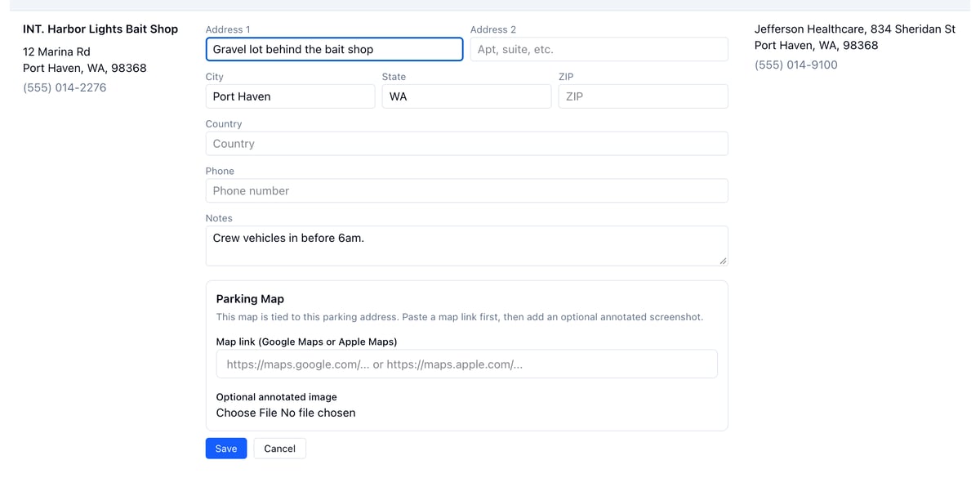Focus the Address 2 field
980x478 pixels.
[x=599, y=49]
